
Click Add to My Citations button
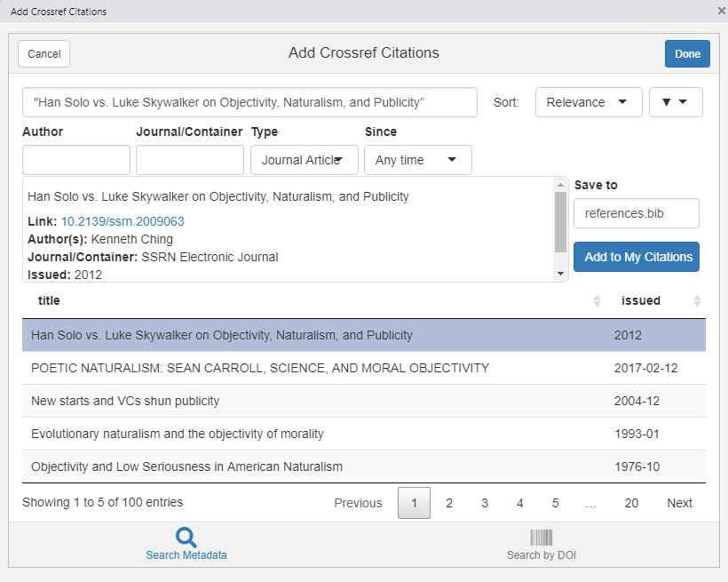(x=637, y=257)
